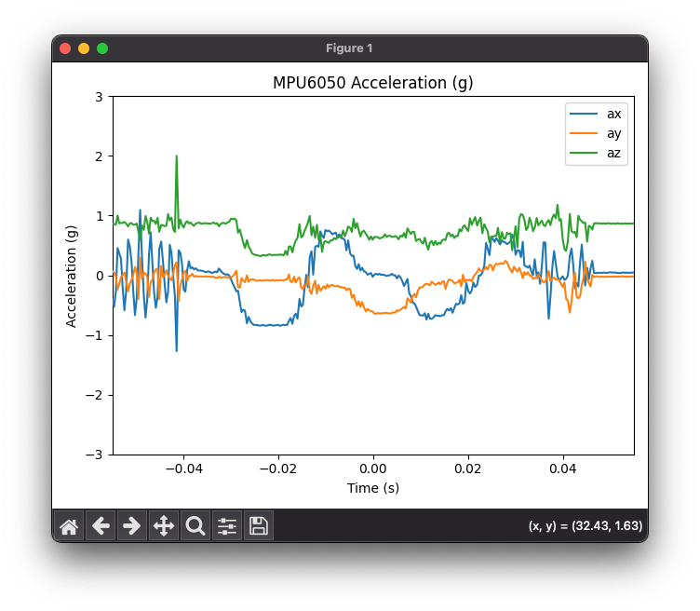Reset the view with the Home icon
Image resolution: width=700 pixels, height=611 pixels.
click(x=69, y=525)
